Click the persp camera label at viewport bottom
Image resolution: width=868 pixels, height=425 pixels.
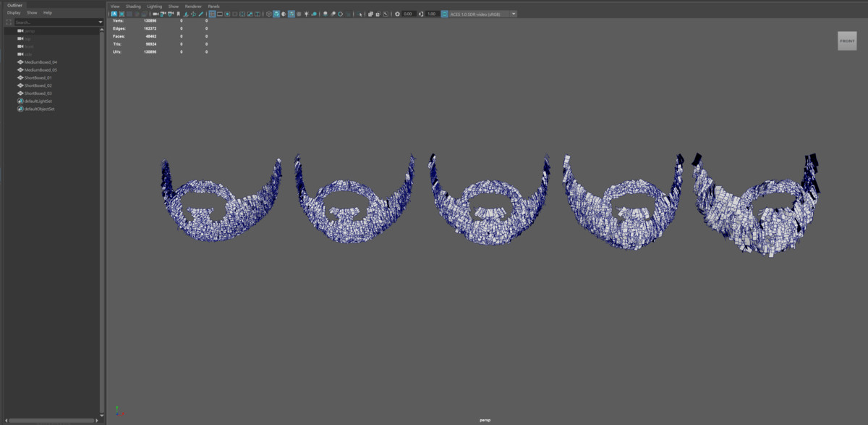click(x=485, y=420)
